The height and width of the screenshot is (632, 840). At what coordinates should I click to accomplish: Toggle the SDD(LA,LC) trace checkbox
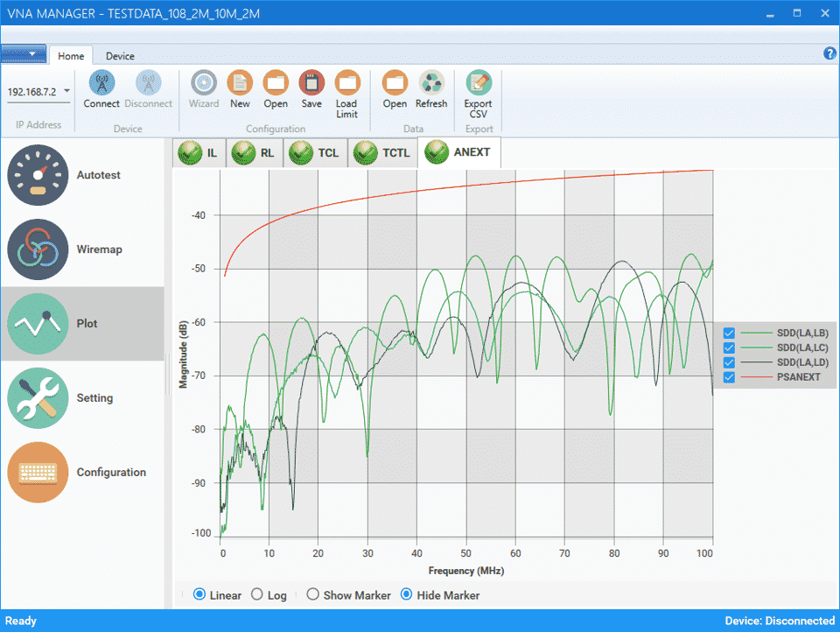(x=729, y=348)
